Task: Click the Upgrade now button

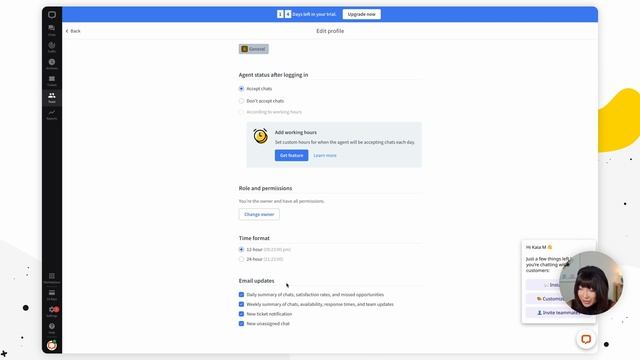Action: pos(362,14)
